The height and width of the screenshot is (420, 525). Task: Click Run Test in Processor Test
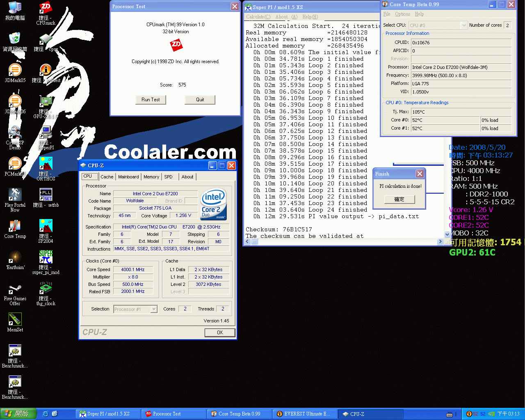point(151,100)
